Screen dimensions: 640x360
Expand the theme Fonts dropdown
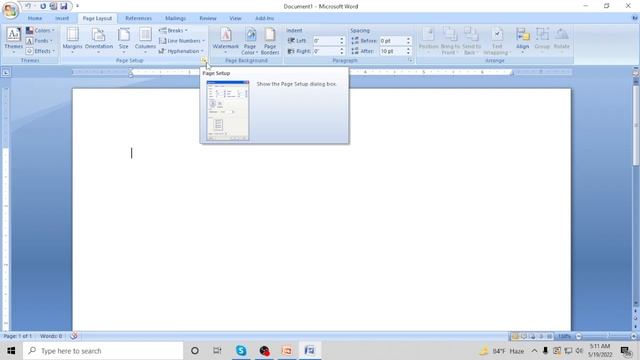pos(39,41)
